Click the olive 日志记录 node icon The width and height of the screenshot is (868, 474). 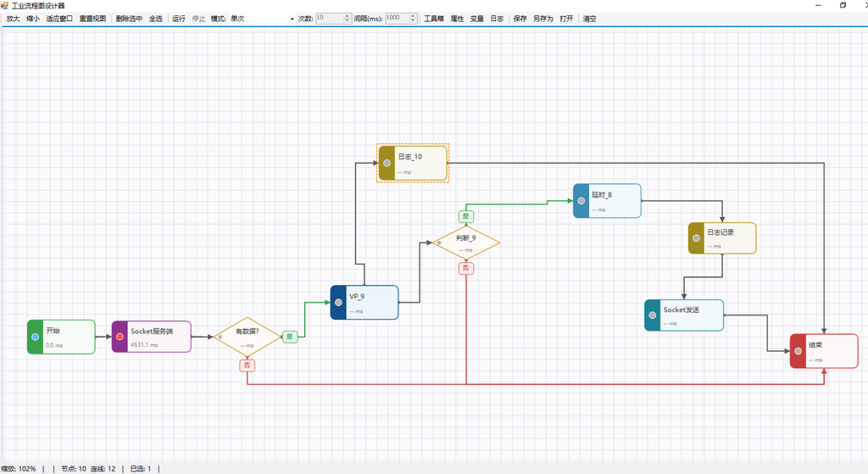click(x=697, y=238)
